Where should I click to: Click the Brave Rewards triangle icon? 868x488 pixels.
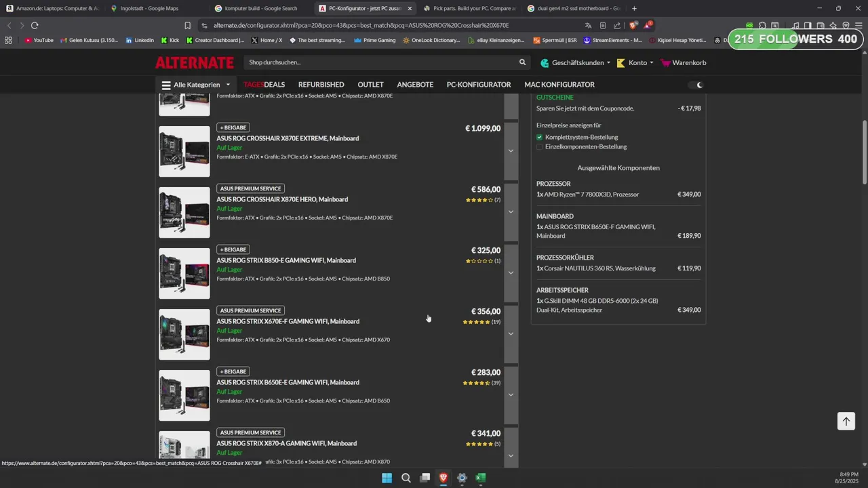pyautogui.click(x=648, y=25)
